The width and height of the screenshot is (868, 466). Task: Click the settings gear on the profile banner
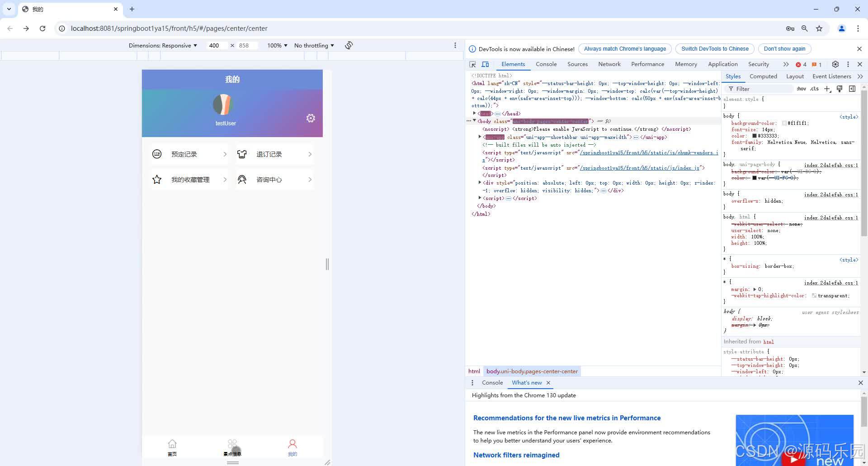tap(311, 118)
